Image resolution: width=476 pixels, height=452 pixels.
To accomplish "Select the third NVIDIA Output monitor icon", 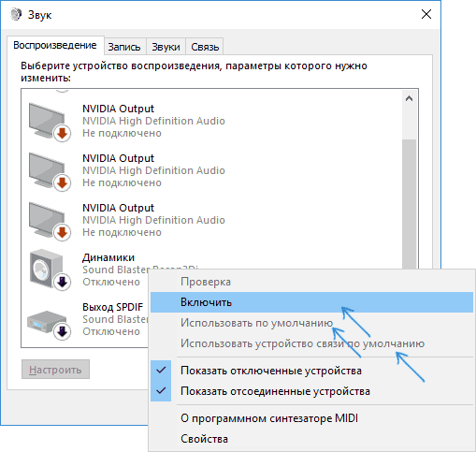I will click(x=50, y=221).
